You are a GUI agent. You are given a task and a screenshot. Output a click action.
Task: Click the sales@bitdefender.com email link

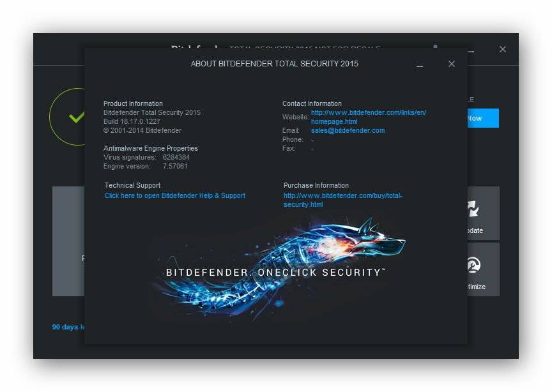tap(348, 130)
